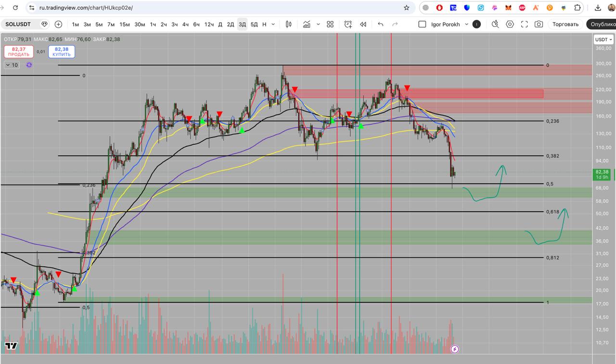This screenshot has width=616, height=364.
Task: Toggle the purple refresh indicator icon
Action: (x=29, y=65)
